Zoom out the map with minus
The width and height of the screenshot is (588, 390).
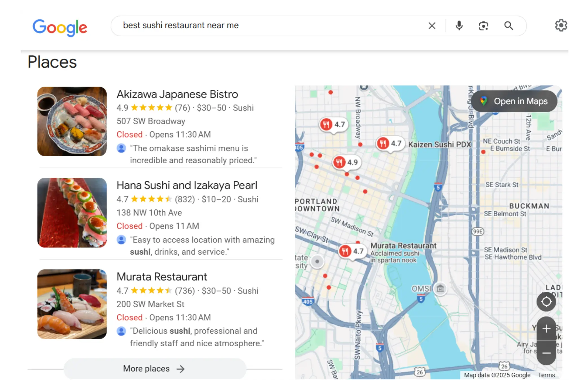pos(546,353)
